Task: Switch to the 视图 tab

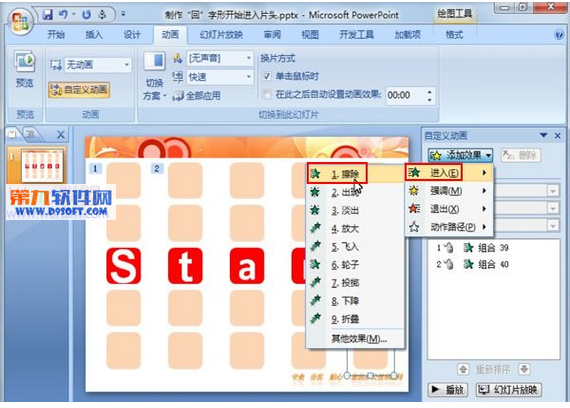Action: [310, 35]
